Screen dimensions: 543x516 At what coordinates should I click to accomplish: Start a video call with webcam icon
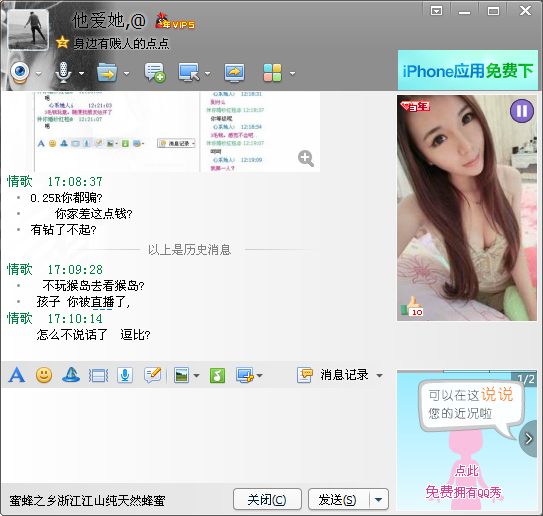click(20, 72)
